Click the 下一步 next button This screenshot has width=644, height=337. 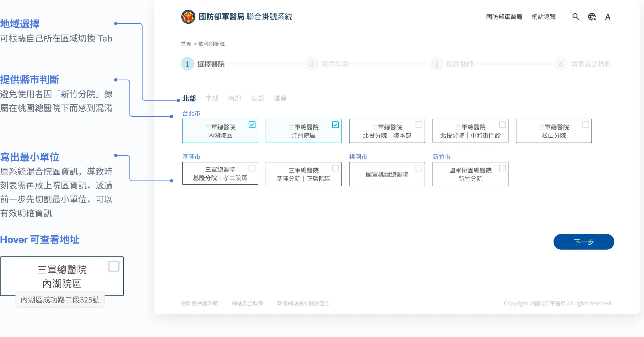click(x=584, y=242)
